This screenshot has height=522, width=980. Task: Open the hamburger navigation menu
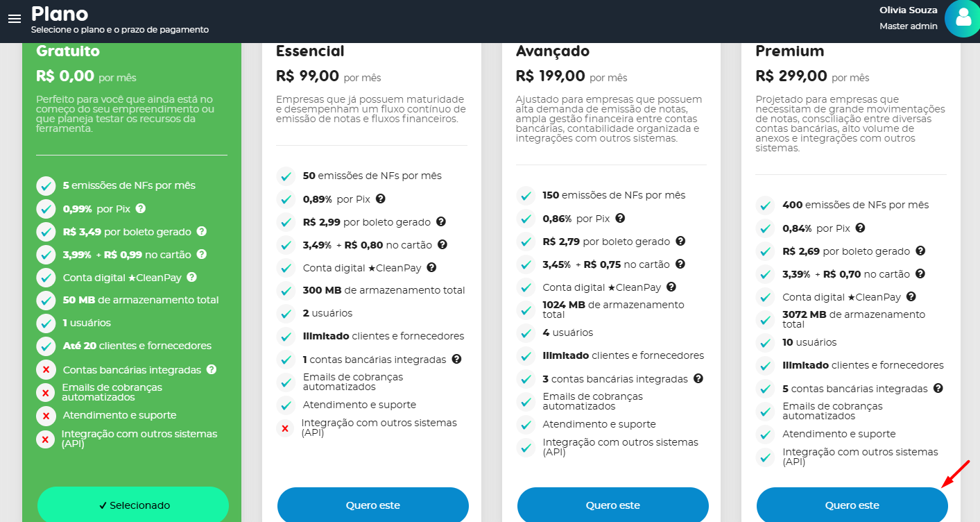[x=15, y=19]
